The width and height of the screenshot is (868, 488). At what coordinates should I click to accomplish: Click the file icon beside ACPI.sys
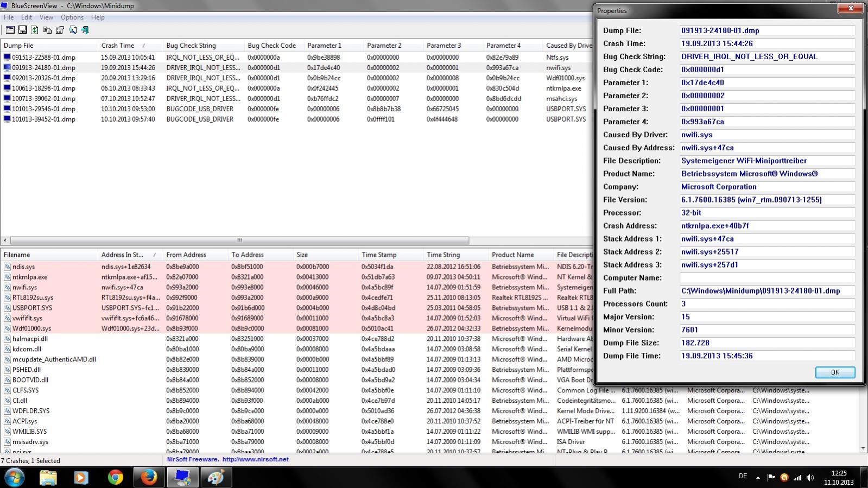tap(7, 421)
